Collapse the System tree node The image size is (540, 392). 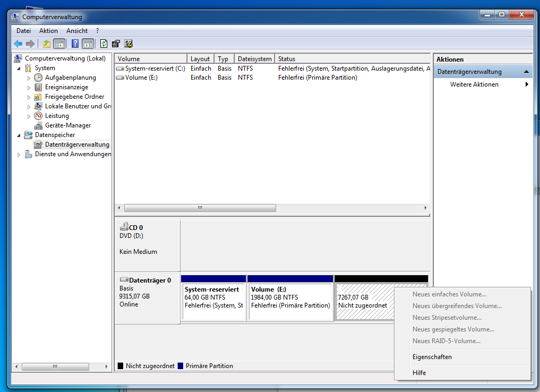19,69
